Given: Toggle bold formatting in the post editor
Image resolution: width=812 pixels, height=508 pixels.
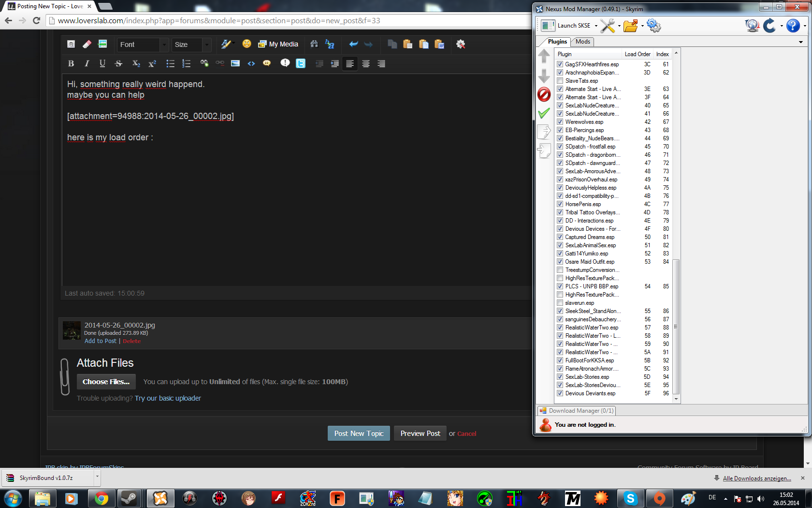Looking at the screenshot, I should (x=71, y=63).
